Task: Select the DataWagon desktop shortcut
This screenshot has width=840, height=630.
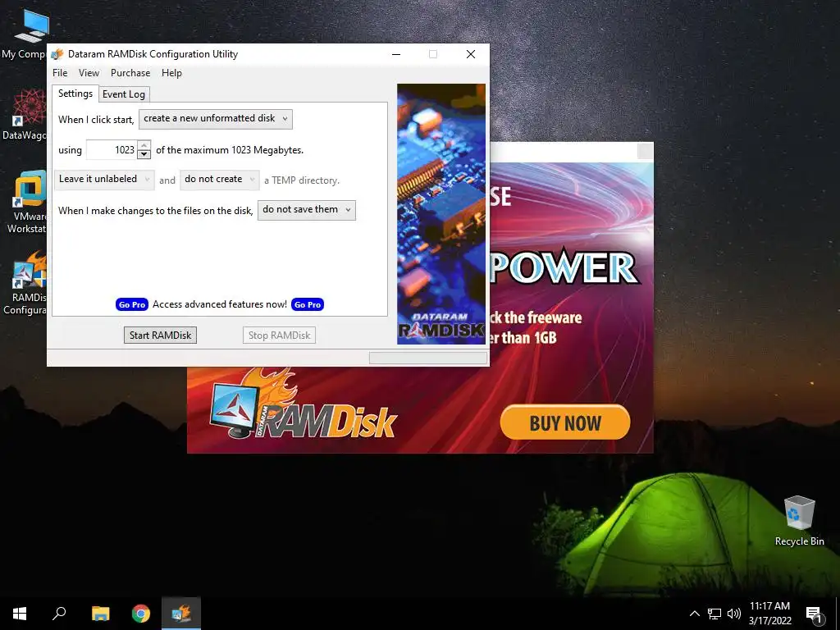Action: [24, 115]
